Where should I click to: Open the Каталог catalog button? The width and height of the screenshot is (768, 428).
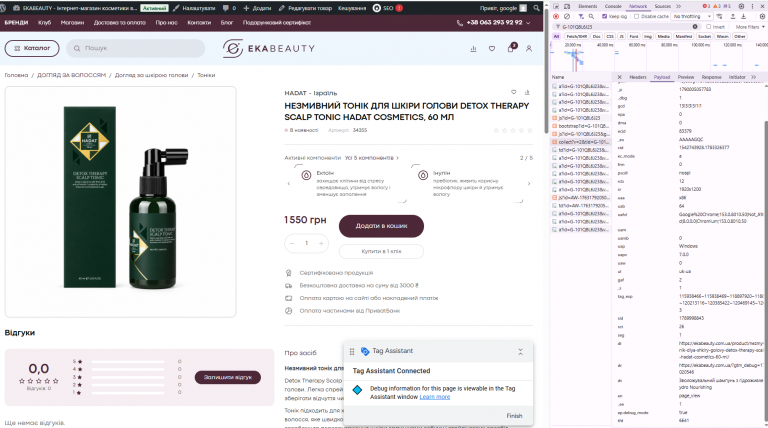tap(32, 48)
